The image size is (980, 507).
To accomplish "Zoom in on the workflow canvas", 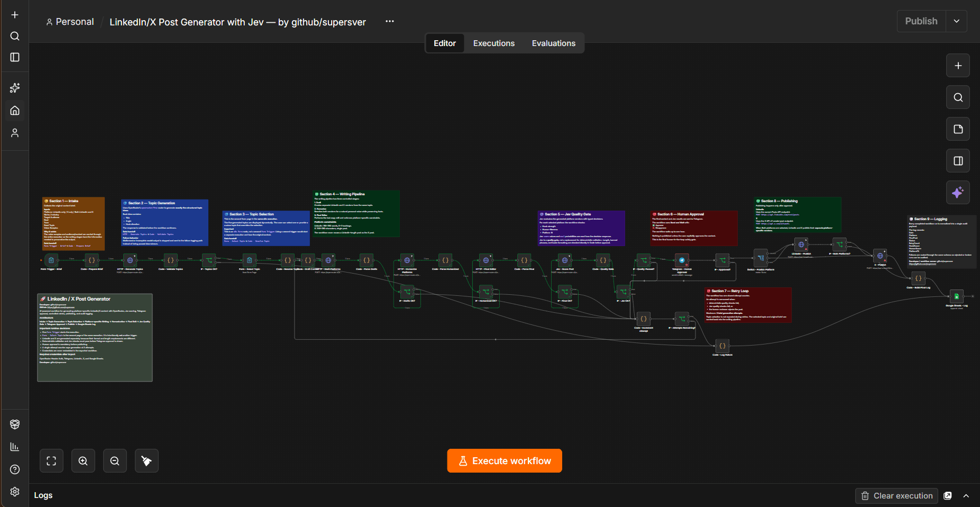I will pyautogui.click(x=83, y=461).
